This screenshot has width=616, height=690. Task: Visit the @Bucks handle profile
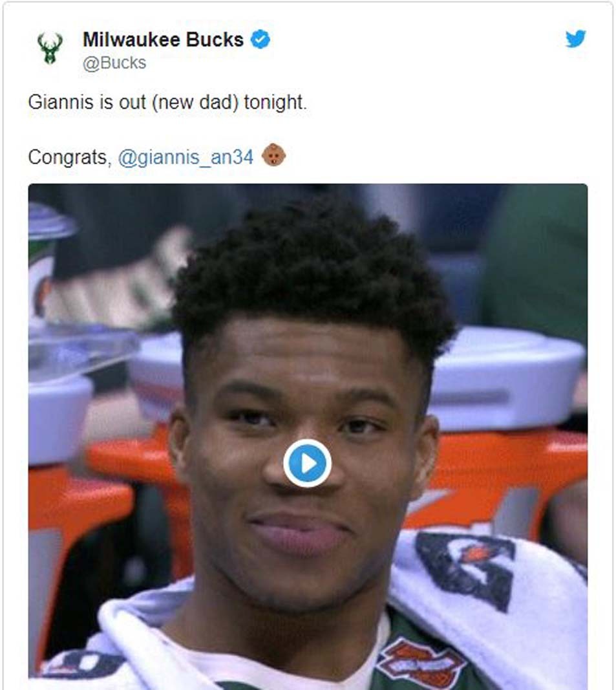click(114, 63)
